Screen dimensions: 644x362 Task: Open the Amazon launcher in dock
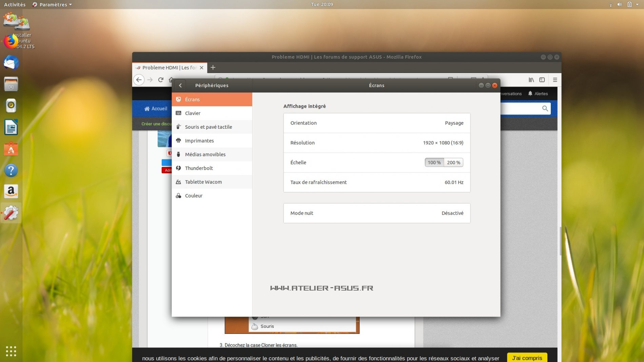pyautogui.click(x=11, y=192)
